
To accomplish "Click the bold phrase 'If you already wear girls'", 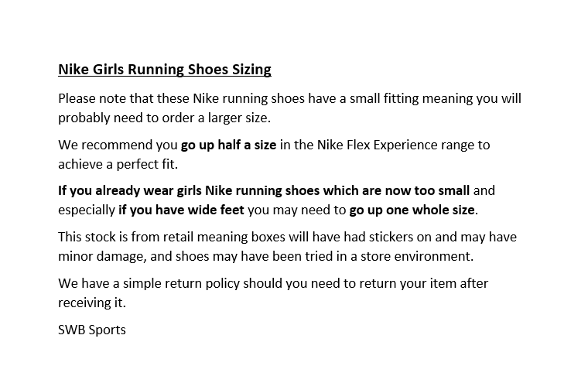I will pyautogui.click(x=130, y=190).
